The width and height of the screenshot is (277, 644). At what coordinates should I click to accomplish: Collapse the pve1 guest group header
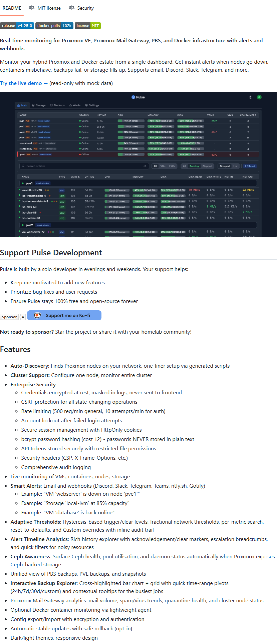pyautogui.click(x=138, y=183)
